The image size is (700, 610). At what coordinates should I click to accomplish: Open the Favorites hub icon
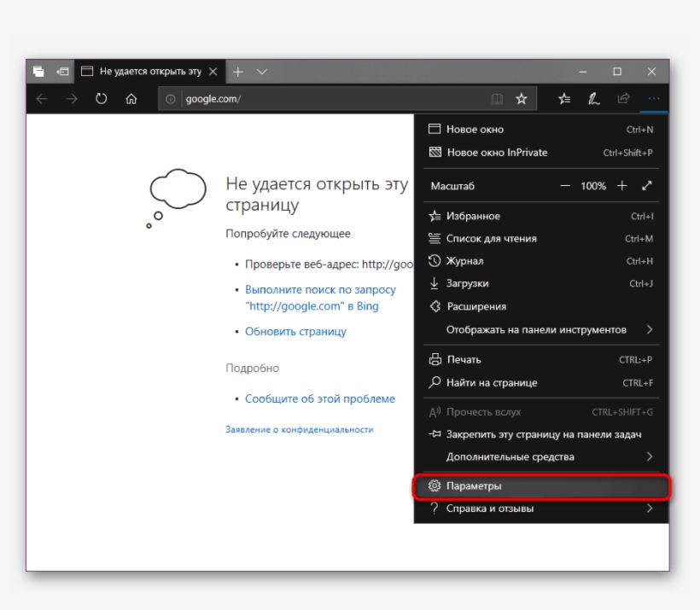(x=564, y=99)
